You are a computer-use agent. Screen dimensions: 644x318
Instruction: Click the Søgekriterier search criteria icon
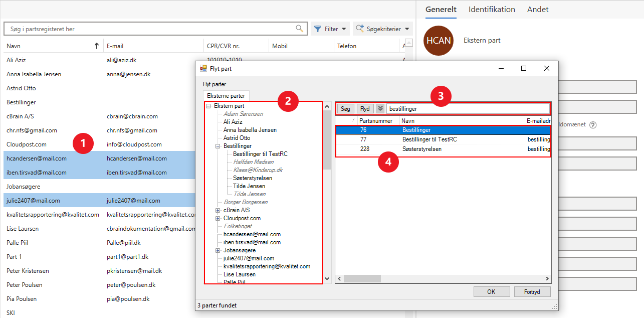tap(360, 29)
